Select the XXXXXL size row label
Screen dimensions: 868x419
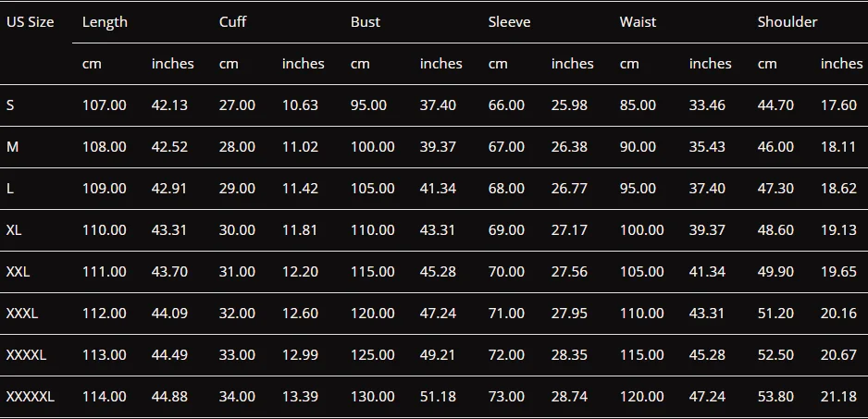point(31,397)
